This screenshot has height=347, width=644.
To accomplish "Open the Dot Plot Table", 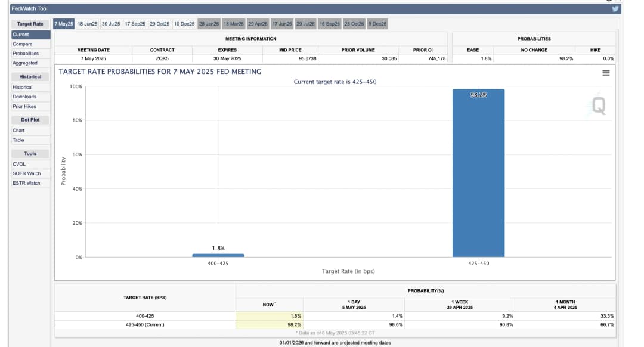I will point(18,140).
